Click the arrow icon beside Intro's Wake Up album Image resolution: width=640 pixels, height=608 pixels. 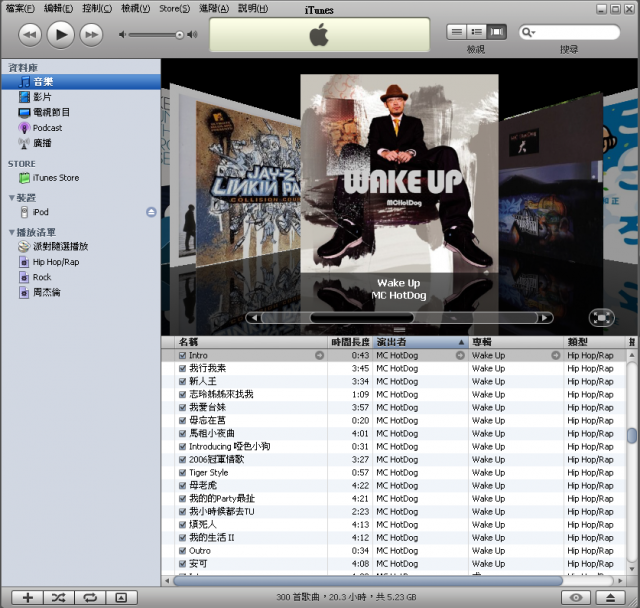click(x=556, y=355)
